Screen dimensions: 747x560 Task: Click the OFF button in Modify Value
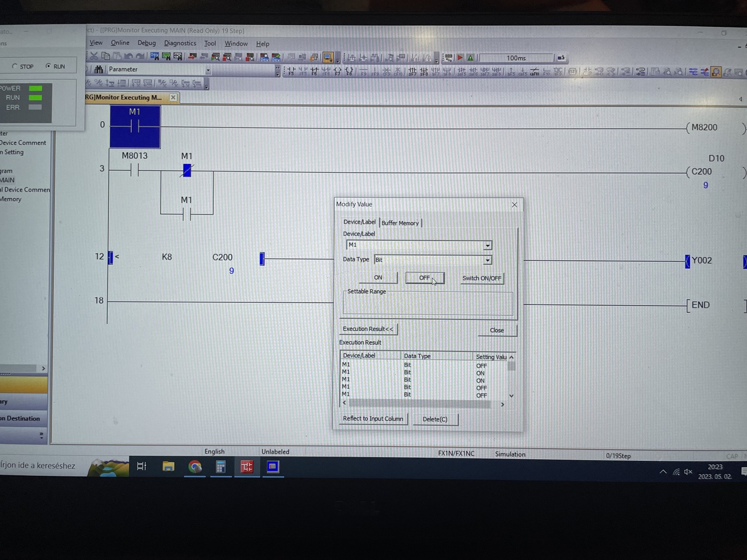pos(424,278)
